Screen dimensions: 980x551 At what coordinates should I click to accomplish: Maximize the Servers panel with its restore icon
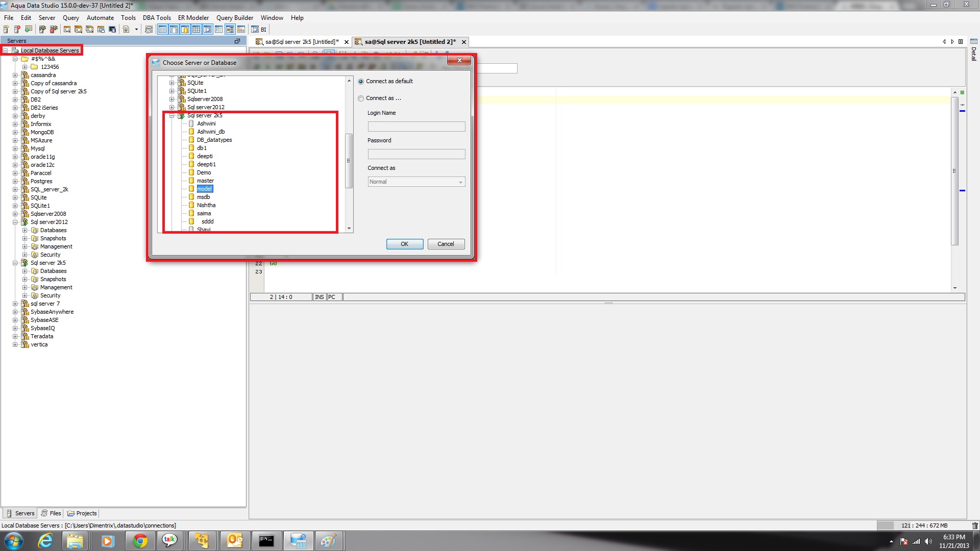point(237,41)
